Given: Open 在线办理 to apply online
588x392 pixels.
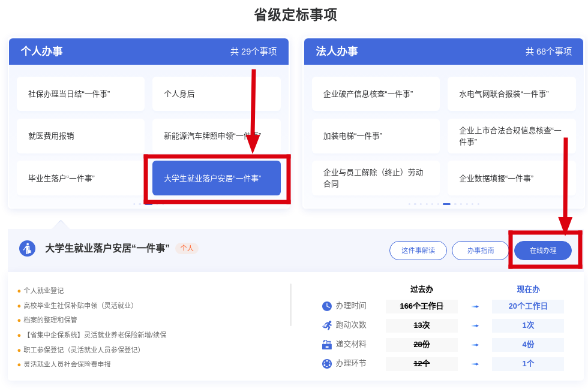Looking at the screenshot, I should click(x=542, y=251).
